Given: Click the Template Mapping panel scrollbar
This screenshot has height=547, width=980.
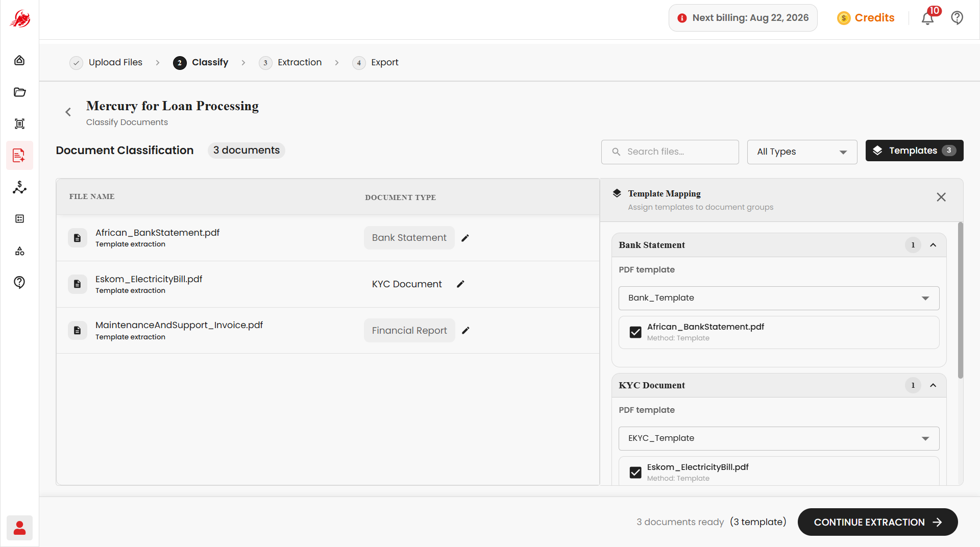Looking at the screenshot, I should (961, 300).
